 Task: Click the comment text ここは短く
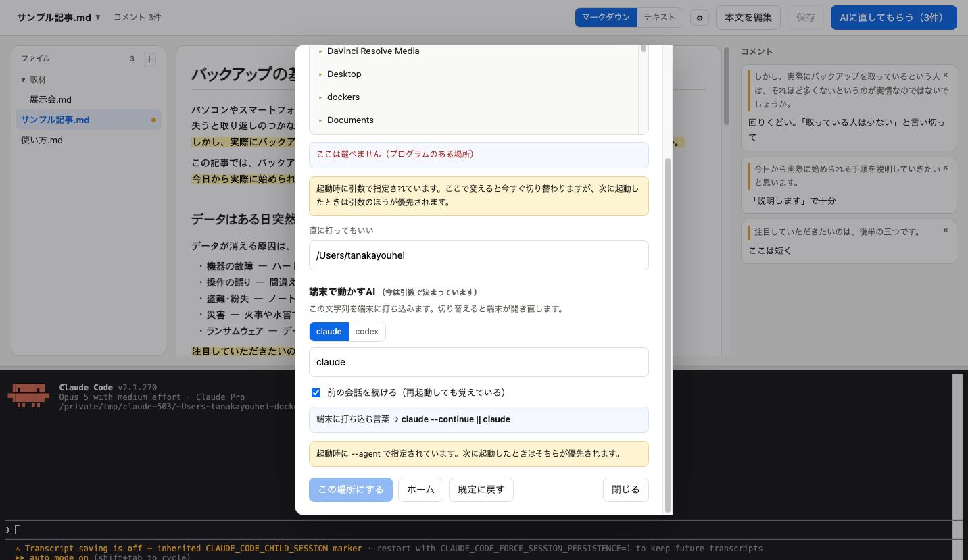click(x=770, y=251)
